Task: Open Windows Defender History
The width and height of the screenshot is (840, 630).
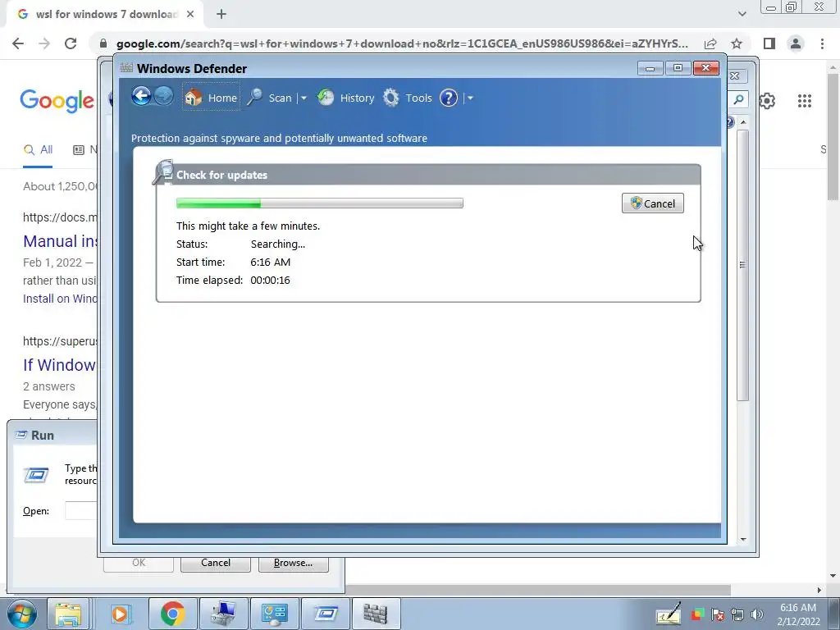Action: coord(346,98)
